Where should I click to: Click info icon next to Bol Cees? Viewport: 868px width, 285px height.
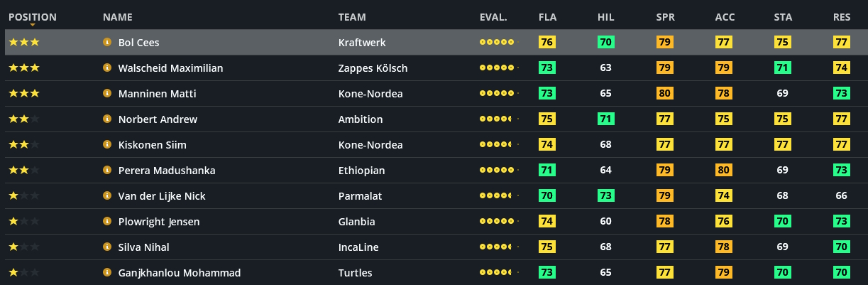[x=108, y=43]
